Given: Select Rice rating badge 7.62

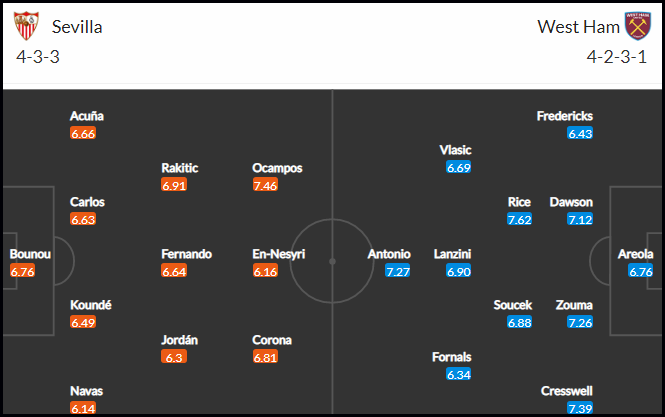Looking at the screenshot, I should [520, 219].
